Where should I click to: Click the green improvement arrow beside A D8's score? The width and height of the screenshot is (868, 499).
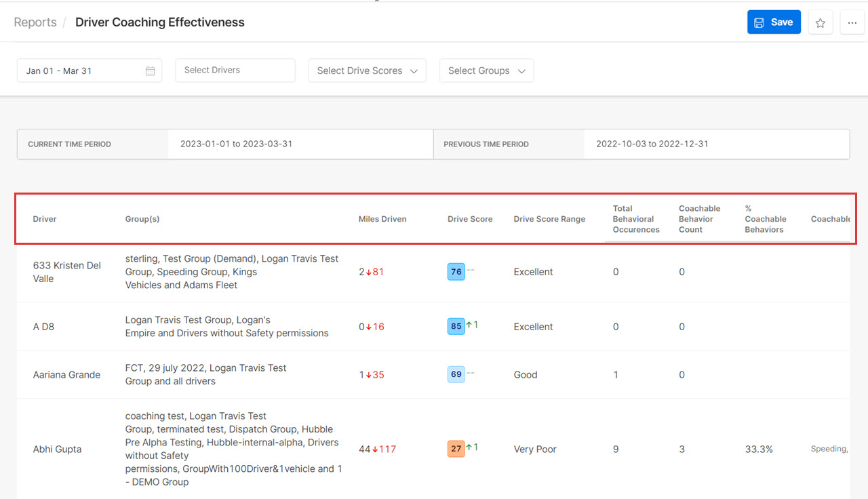pyautogui.click(x=470, y=326)
